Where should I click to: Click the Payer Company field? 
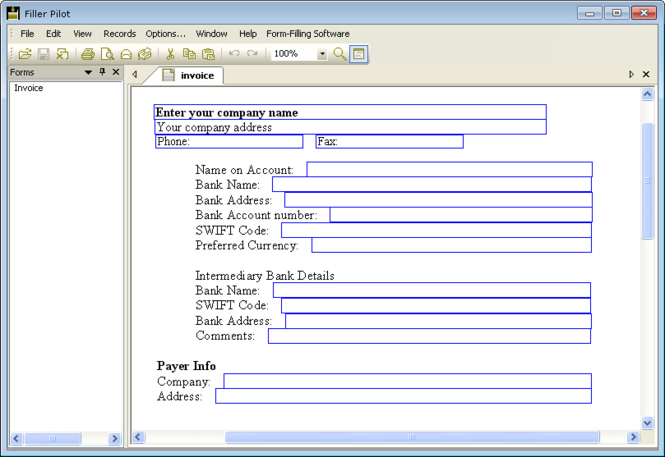click(408, 381)
